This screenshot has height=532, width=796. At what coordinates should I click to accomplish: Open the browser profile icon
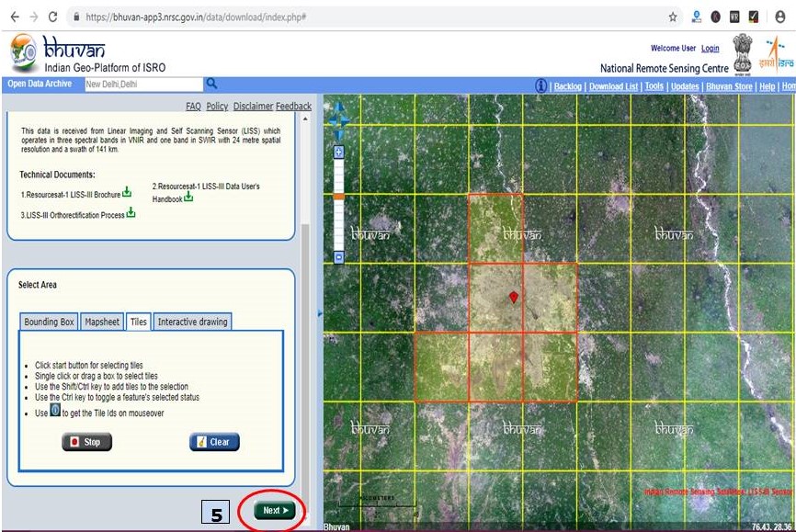(x=780, y=17)
